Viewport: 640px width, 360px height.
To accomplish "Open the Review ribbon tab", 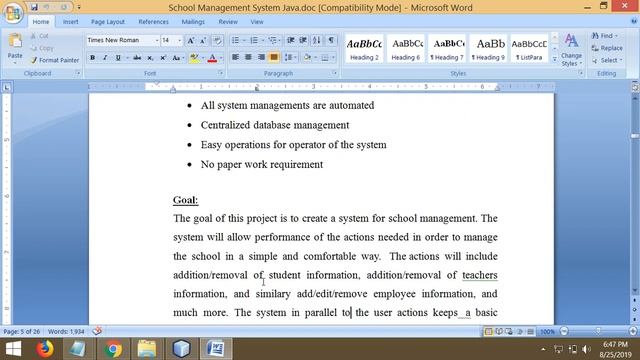I will pyautogui.click(x=228, y=22).
